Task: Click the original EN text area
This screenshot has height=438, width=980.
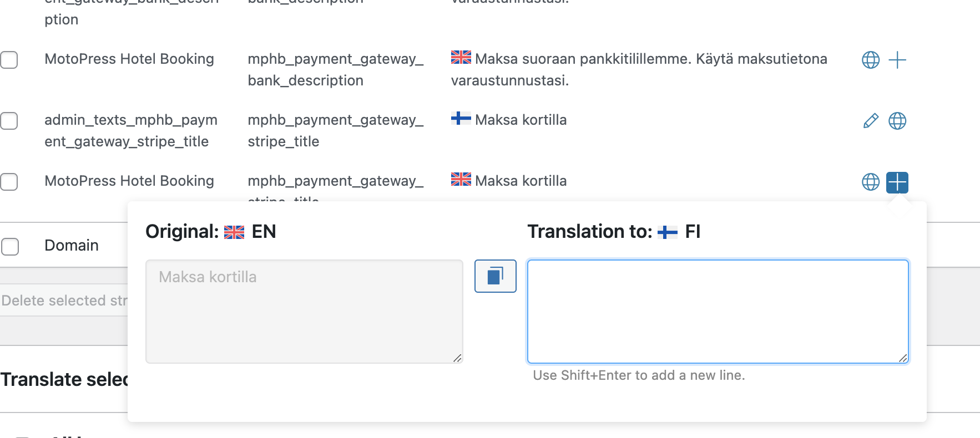Action: pyautogui.click(x=304, y=312)
